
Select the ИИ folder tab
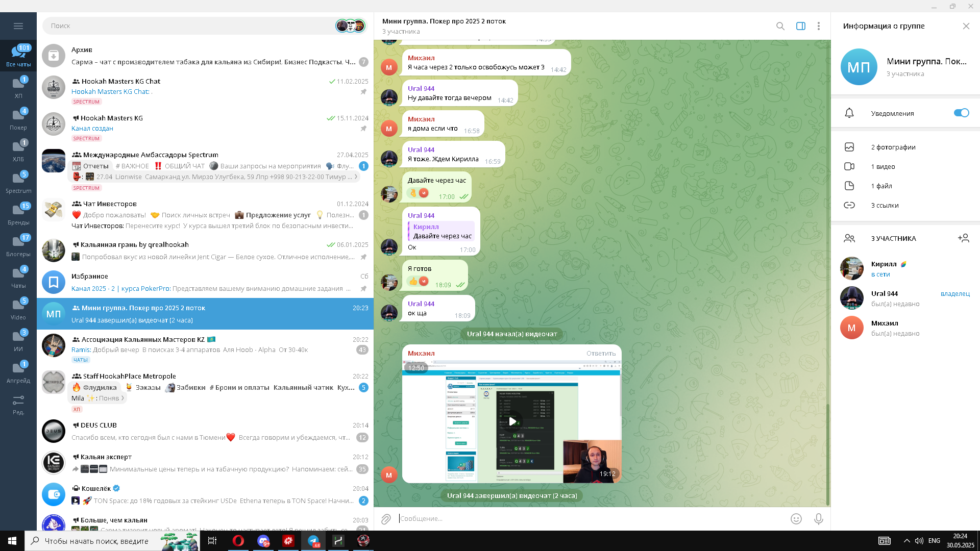[18, 340]
